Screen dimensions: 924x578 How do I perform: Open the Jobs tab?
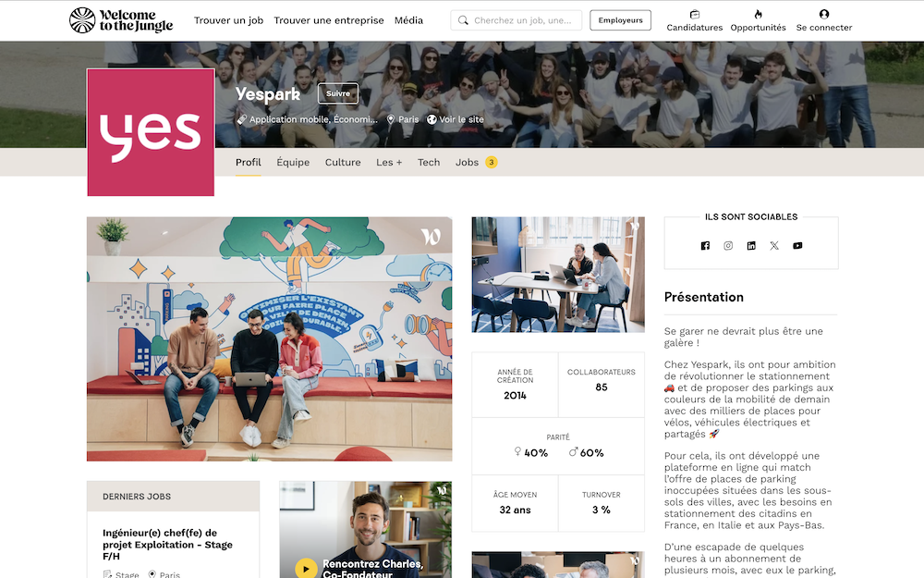click(x=467, y=162)
